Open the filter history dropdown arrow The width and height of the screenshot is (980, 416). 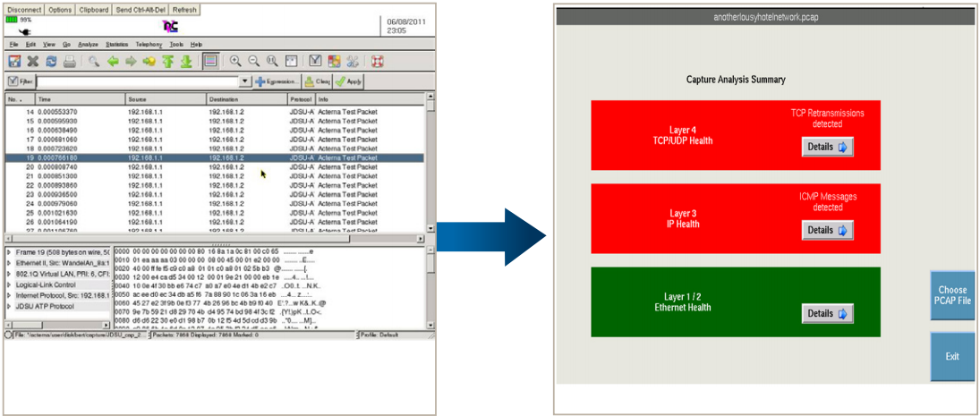pos(245,81)
